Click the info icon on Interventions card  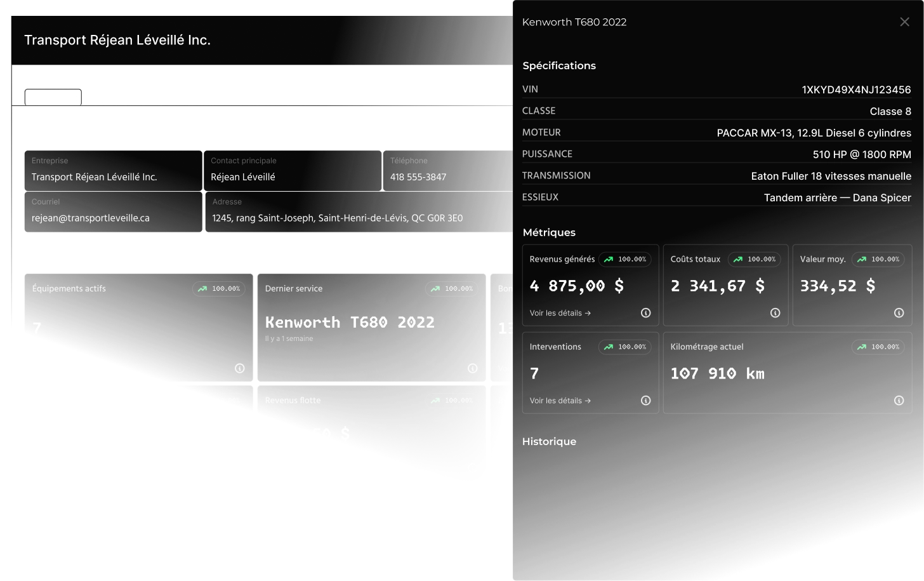[x=645, y=400]
